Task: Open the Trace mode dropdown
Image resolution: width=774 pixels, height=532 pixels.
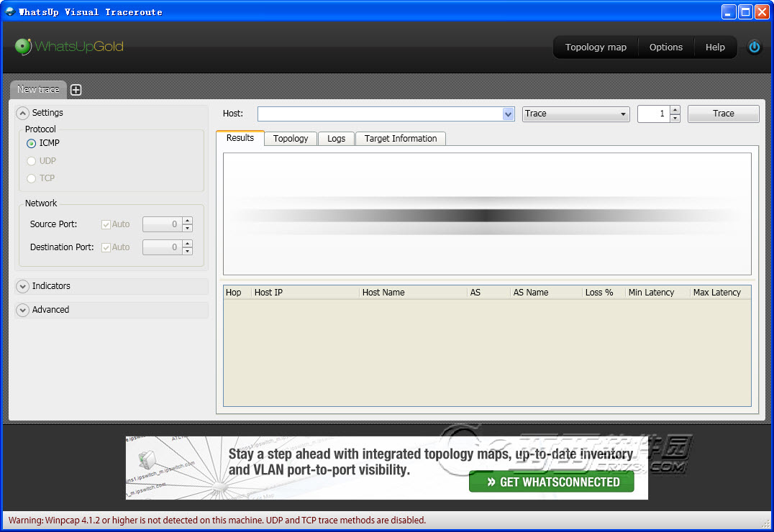Action: (x=576, y=114)
